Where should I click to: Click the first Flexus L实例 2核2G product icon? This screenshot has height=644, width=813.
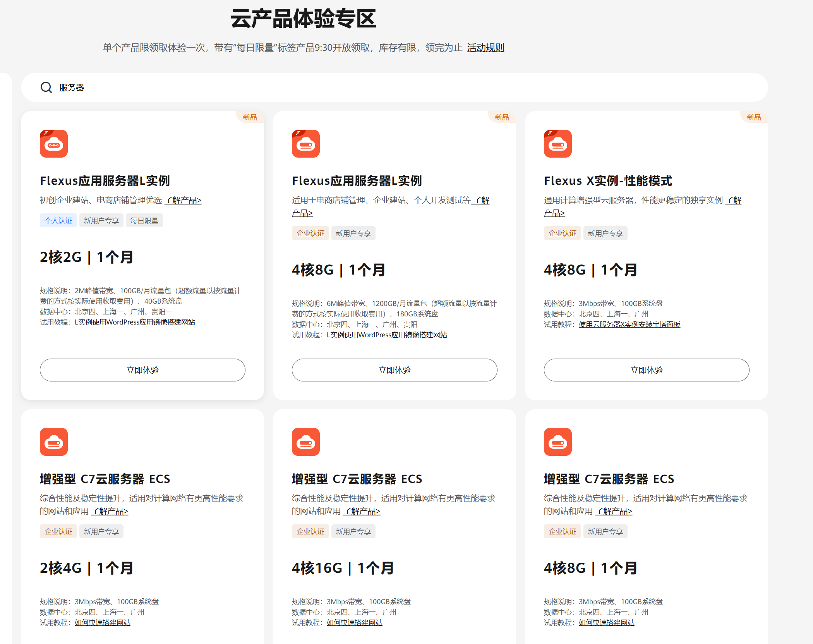pyautogui.click(x=54, y=144)
